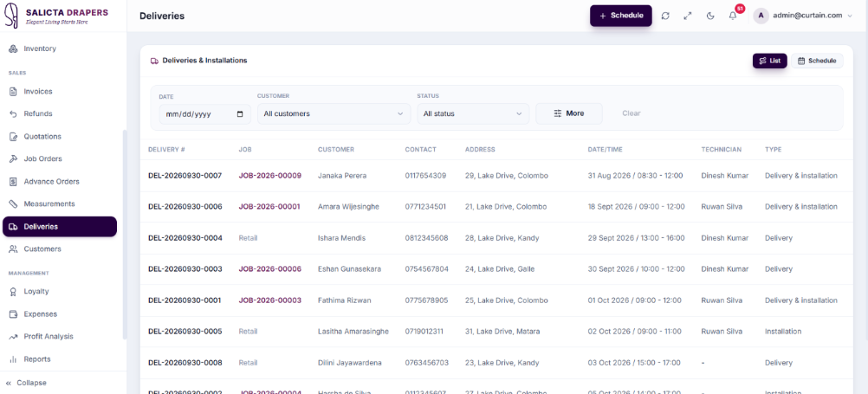
Task: Click the Inventory sidebar icon
Action: (13, 48)
